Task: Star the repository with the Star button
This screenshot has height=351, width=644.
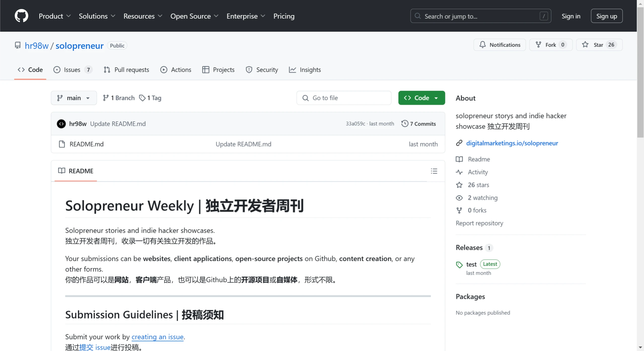Action: click(599, 45)
